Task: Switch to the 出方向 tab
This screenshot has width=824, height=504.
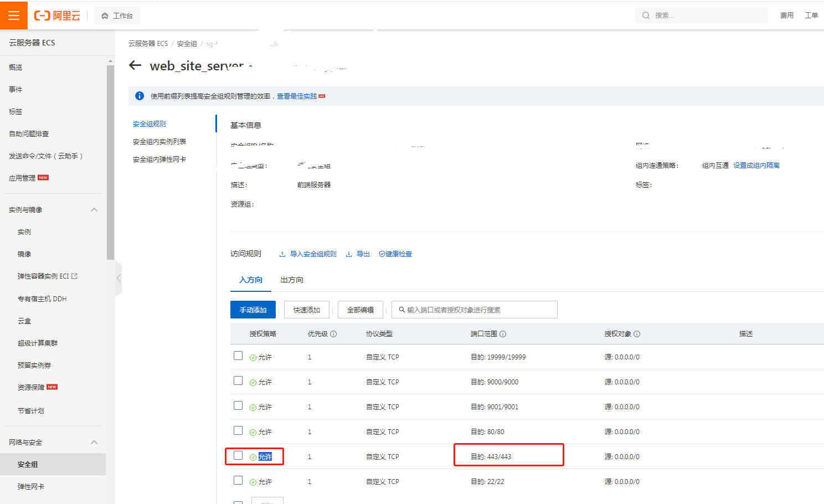Action: (x=291, y=280)
